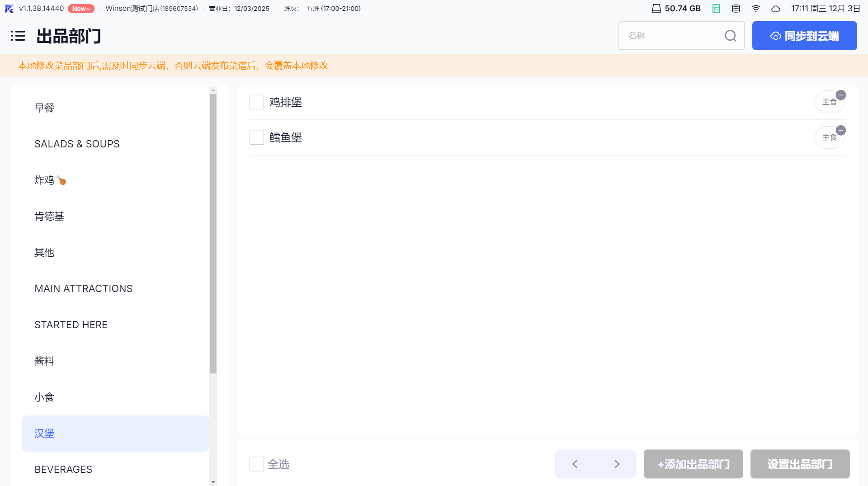Open the hamburger list menu icon
868x486 pixels.
[18, 36]
